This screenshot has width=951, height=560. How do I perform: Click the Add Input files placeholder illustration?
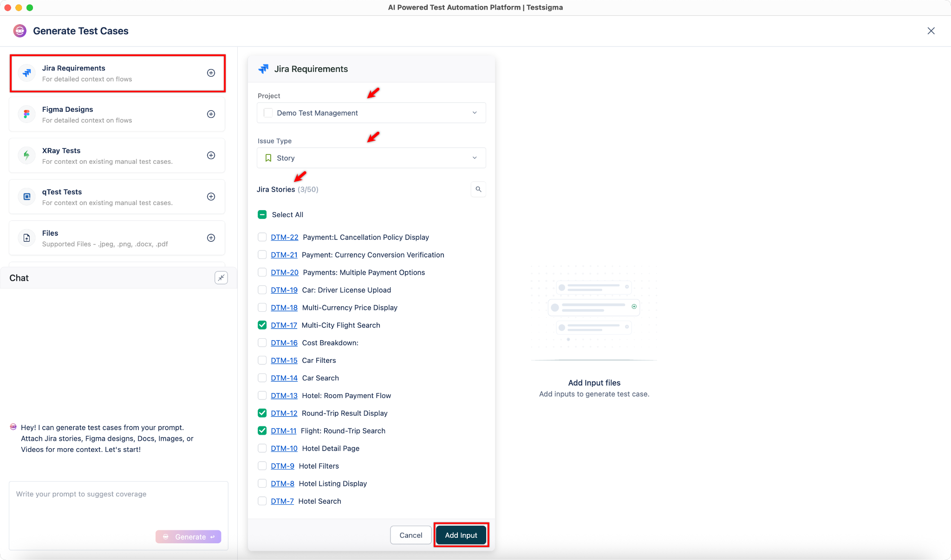coord(594,313)
